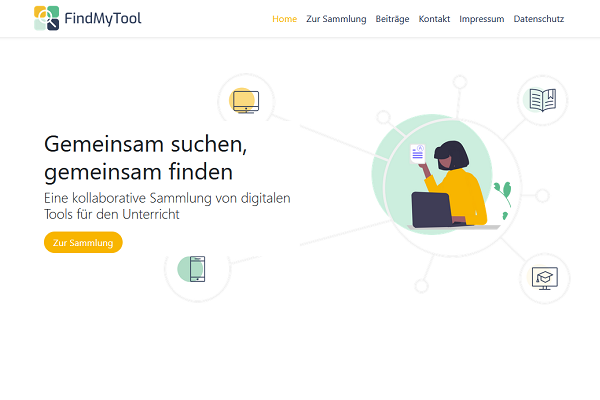Viewport: 600px width, 400px height.
Task: Click the desktop monitor icon bubble
Action: pos(245,100)
